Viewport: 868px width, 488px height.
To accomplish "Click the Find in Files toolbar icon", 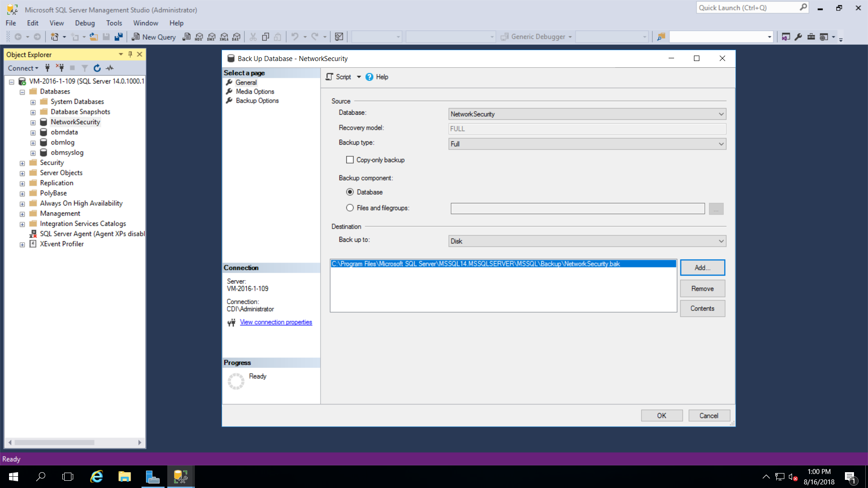I will [x=661, y=37].
